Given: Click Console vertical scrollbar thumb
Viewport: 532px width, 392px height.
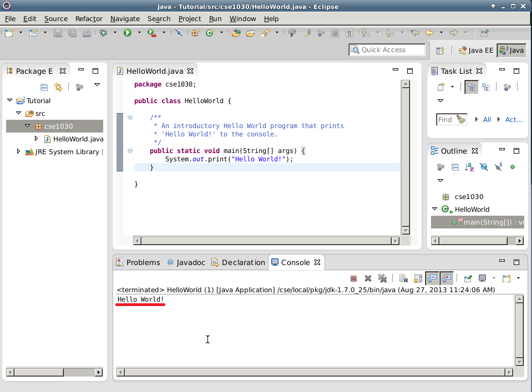Looking at the screenshot, I should [519, 330].
